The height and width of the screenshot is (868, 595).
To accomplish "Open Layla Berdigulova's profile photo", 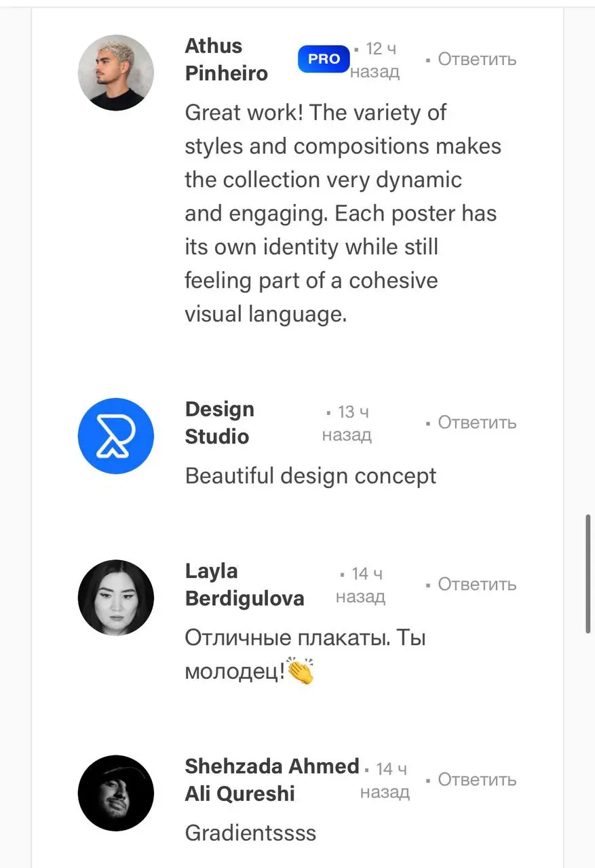I will (116, 597).
